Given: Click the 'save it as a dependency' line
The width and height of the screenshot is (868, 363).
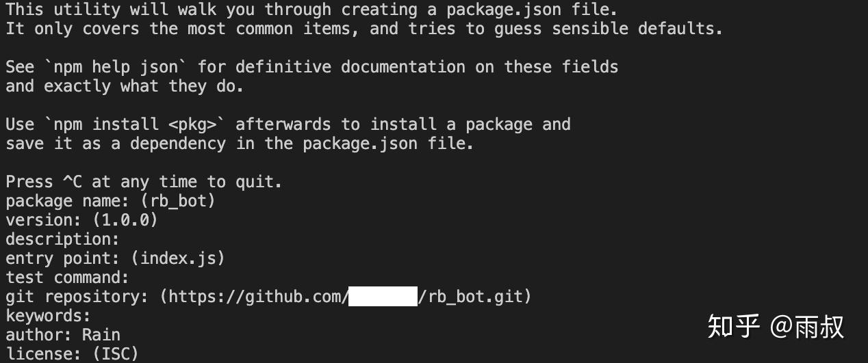Looking at the screenshot, I should [240, 144].
